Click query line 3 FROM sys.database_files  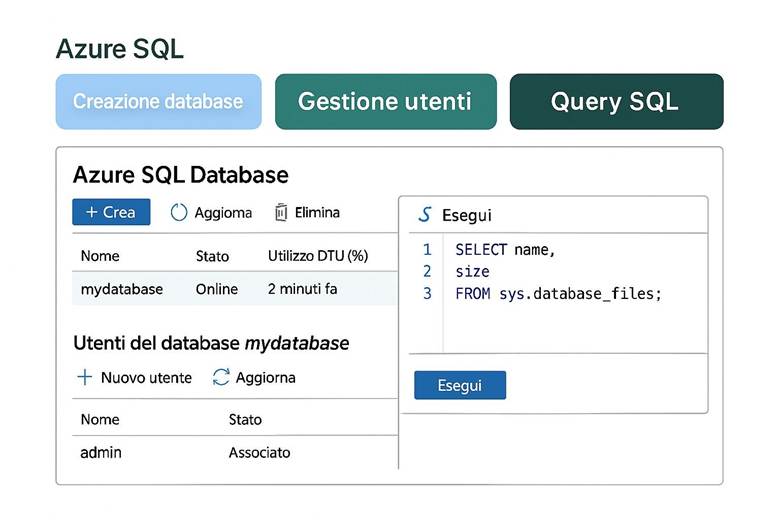point(558,293)
